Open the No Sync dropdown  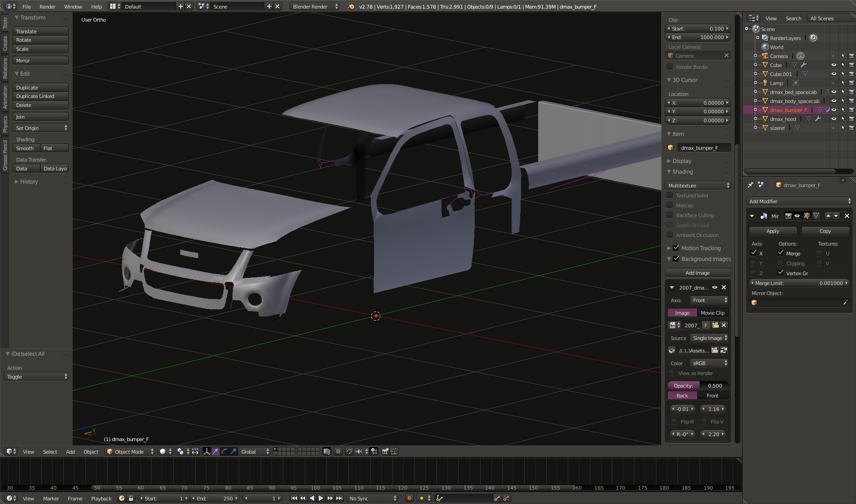[373, 498]
